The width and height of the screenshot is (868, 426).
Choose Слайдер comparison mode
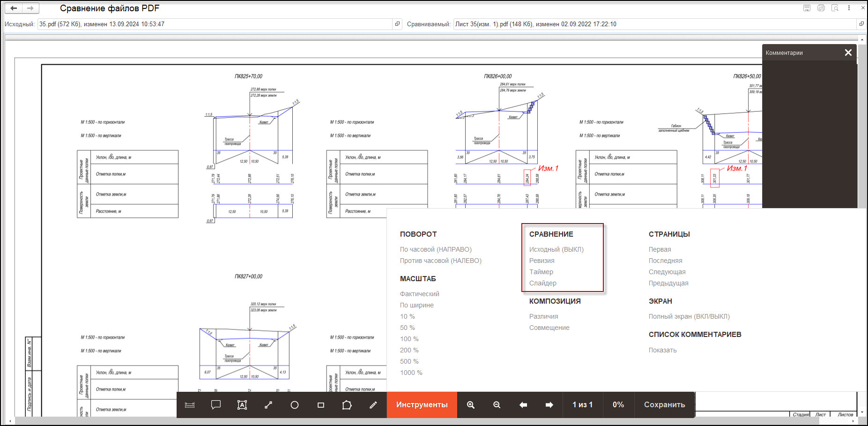542,283
